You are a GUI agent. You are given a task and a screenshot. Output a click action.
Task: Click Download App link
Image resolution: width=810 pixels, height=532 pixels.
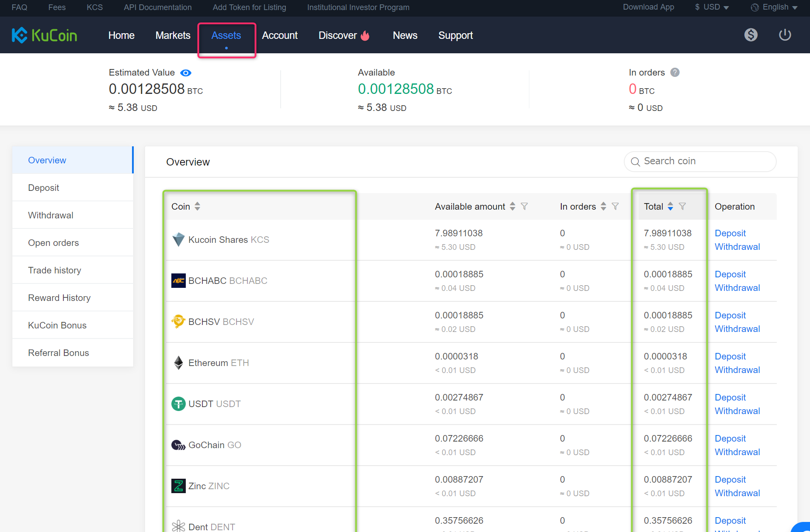coord(649,7)
